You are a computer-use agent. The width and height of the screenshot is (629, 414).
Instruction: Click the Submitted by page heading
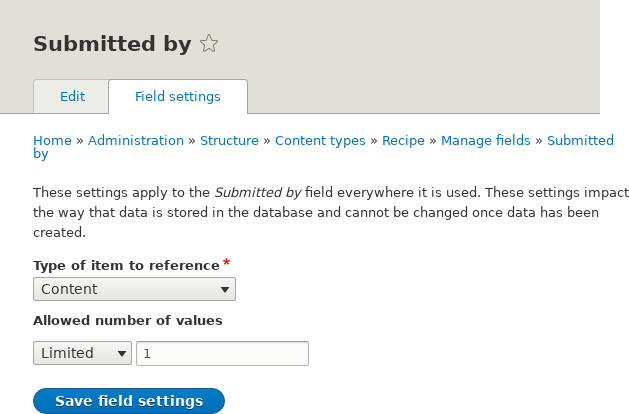112,44
